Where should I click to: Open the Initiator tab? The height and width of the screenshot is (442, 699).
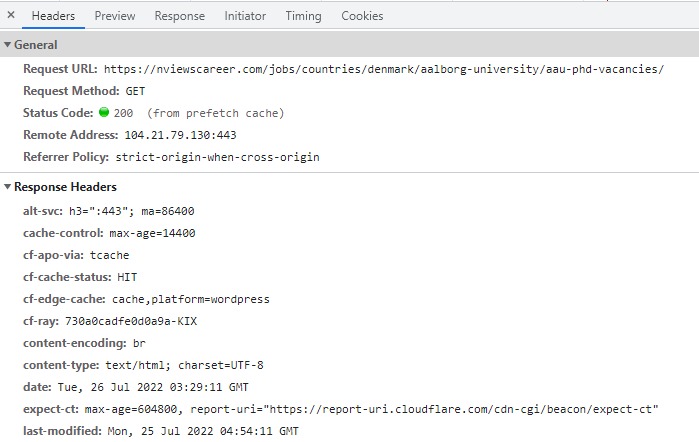point(245,16)
